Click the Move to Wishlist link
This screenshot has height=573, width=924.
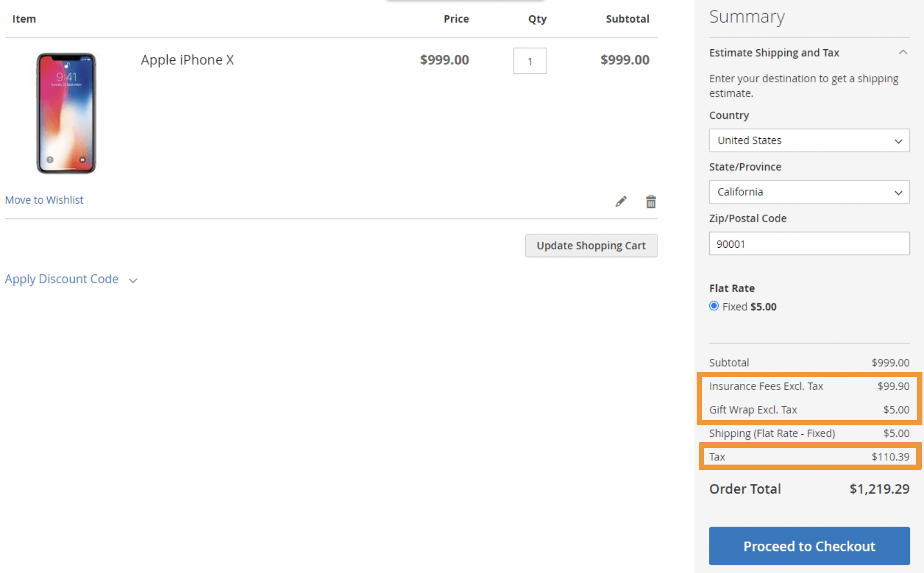pyautogui.click(x=44, y=200)
